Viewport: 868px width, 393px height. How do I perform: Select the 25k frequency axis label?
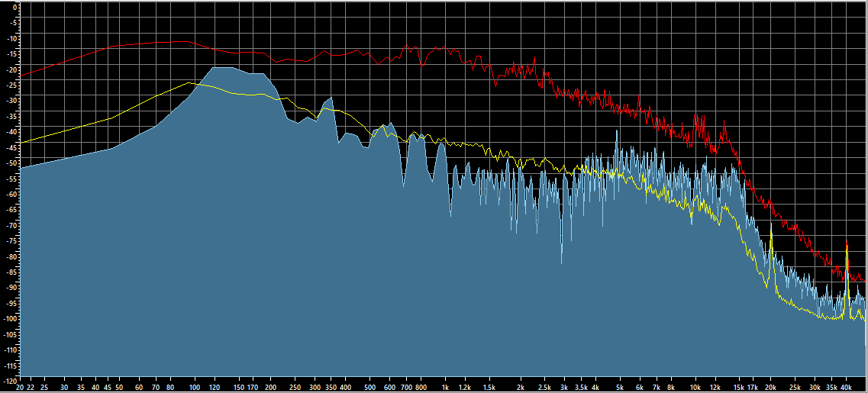coord(795,388)
